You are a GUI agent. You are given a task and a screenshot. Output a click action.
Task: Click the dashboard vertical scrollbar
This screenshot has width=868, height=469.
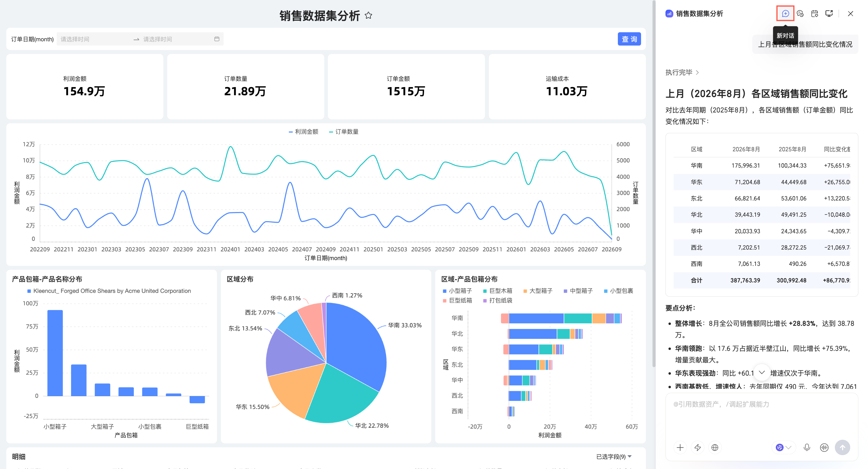click(654, 184)
